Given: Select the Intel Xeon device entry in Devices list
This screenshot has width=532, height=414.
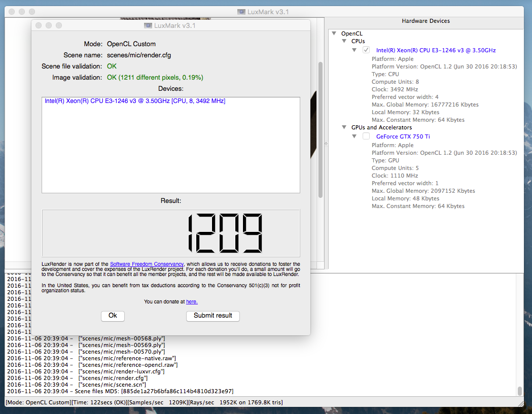Looking at the screenshot, I should coord(135,101).
